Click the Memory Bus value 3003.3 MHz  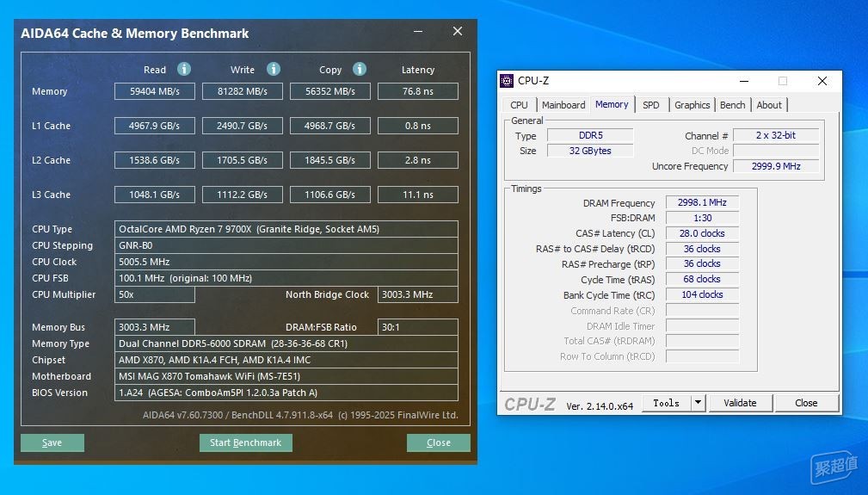click(155, 327)
